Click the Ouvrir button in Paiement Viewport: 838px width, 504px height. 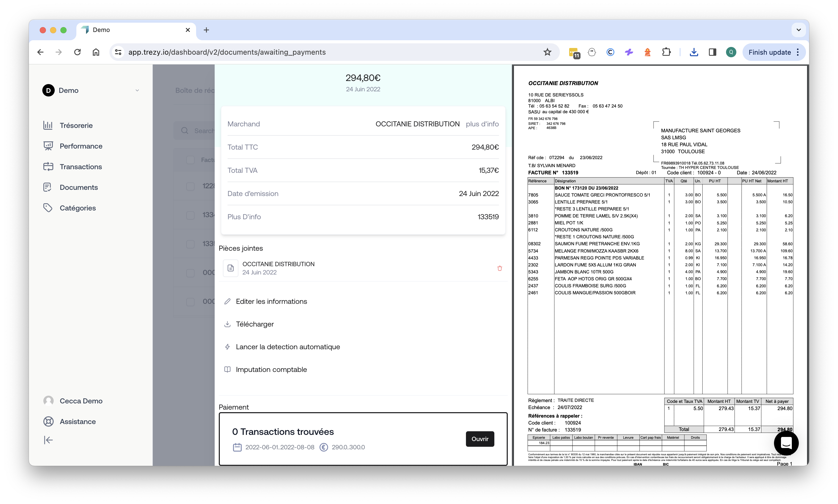click(x=480, y=439)
